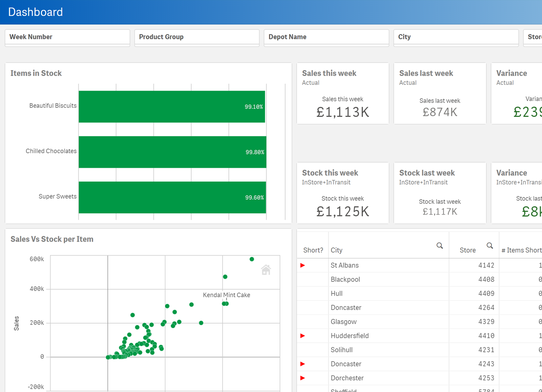Select the Beautiful Biscuits bar
Image resolution: width=542 pixels, height=392 pixels.
tap(172, 106)
